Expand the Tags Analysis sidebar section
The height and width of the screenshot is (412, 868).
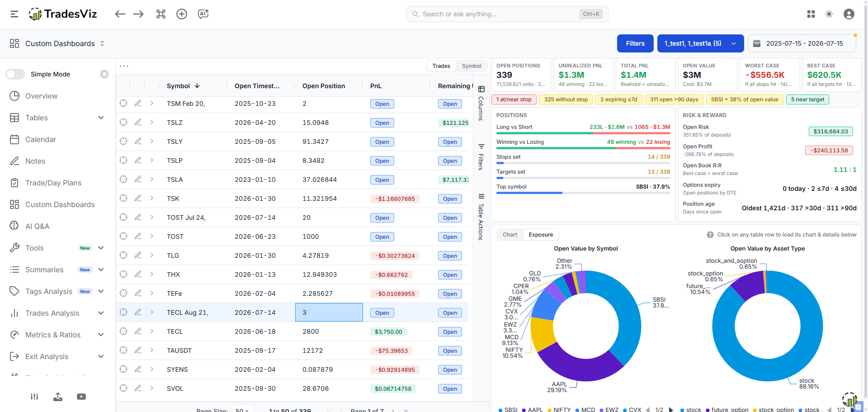point(101,291)
